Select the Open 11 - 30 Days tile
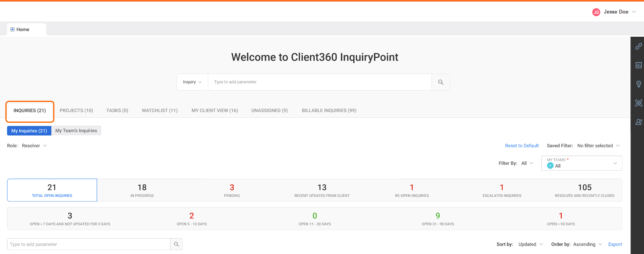This screenshot has width=644, height=254. point(315,219)
